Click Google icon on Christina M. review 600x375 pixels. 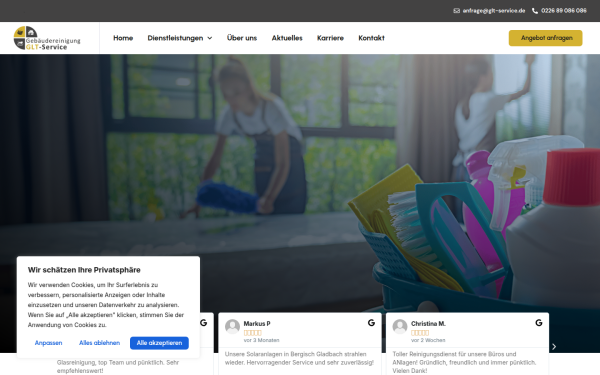(x=539, y=323)
